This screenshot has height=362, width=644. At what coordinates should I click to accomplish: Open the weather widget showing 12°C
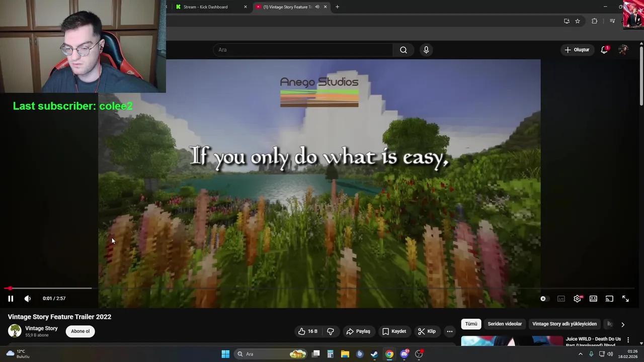18,354
